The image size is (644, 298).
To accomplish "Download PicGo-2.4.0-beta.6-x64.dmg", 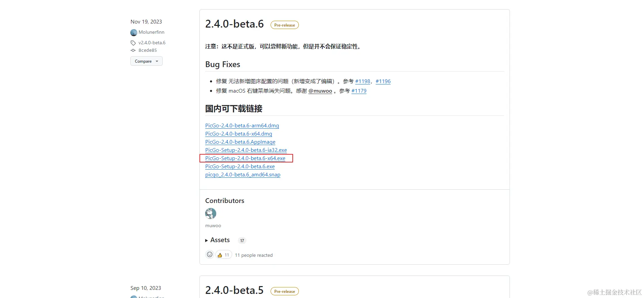I will (239, 134).
